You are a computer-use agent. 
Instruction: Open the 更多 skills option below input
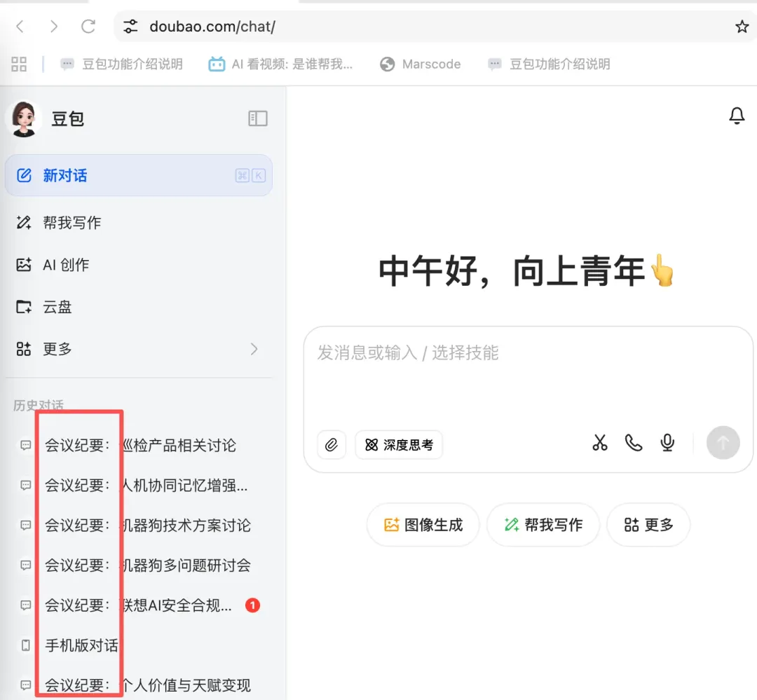pos(648,524)
